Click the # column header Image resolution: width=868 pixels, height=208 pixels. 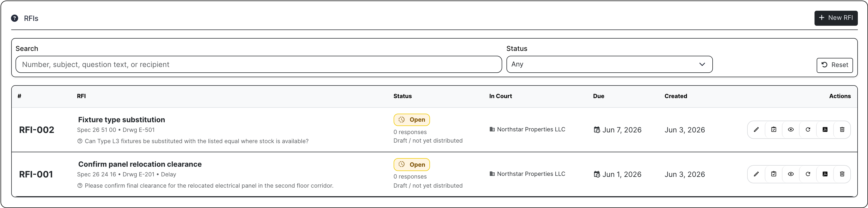tap(20, 96)
